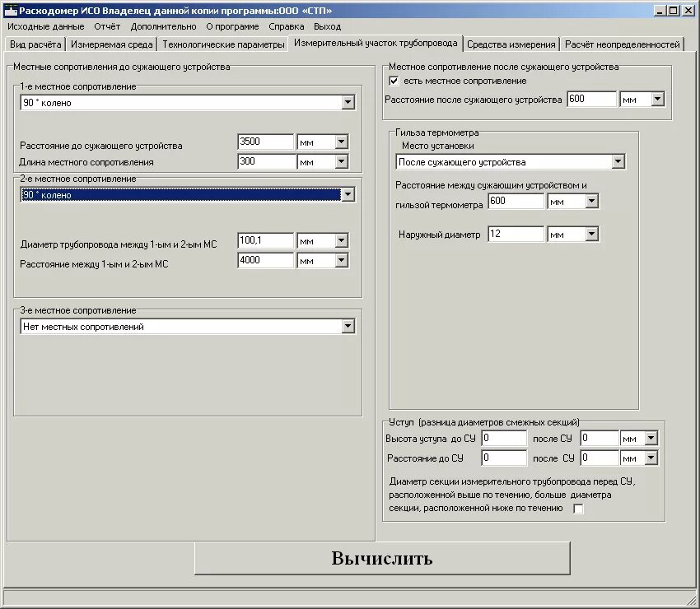Expand the 1-е местное сопротивление dropdown
Image resolution: width=700 pixels, height=609 pixels.
tap(348, 103)
